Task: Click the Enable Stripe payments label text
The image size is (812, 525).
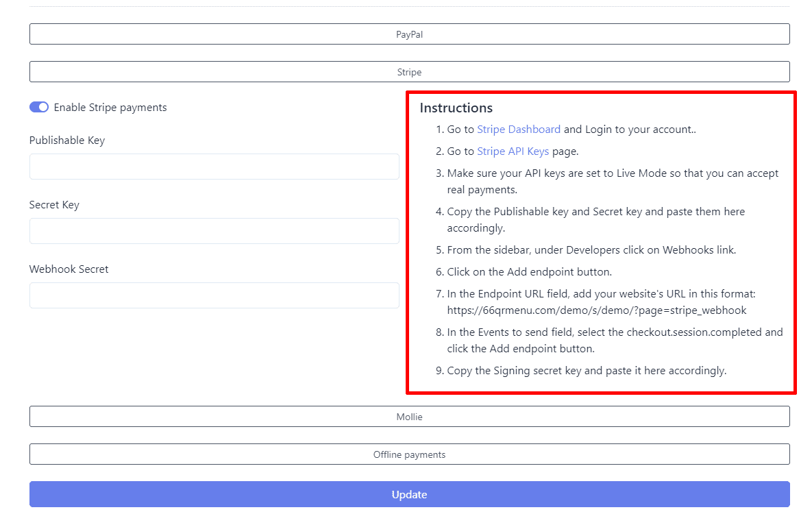Action: [110, 108]
